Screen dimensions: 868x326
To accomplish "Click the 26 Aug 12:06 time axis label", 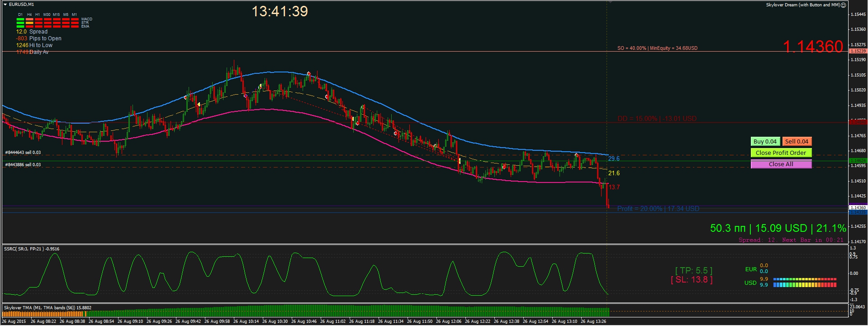I will [449, 322].
